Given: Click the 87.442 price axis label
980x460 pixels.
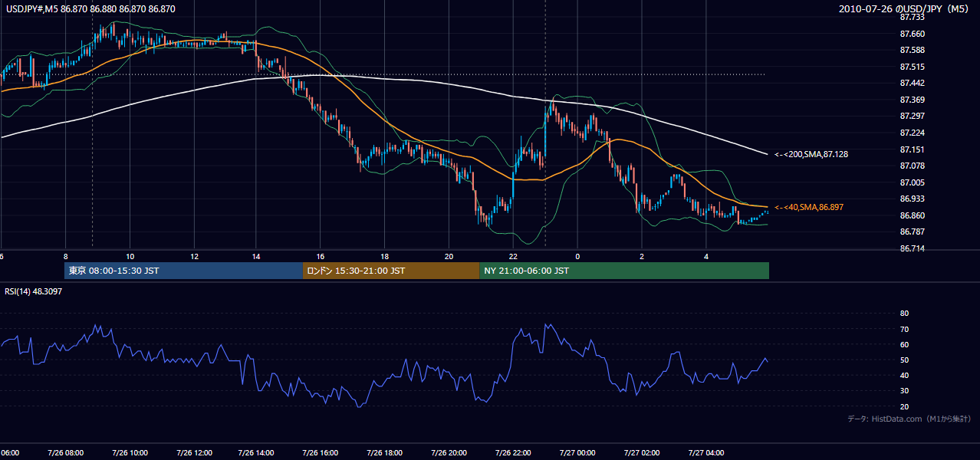Looking at the screenshot, I should (912, 83).
